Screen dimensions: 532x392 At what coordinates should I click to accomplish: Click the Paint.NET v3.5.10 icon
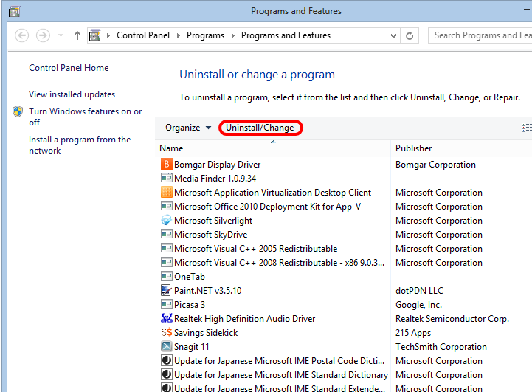pos(166,291)
